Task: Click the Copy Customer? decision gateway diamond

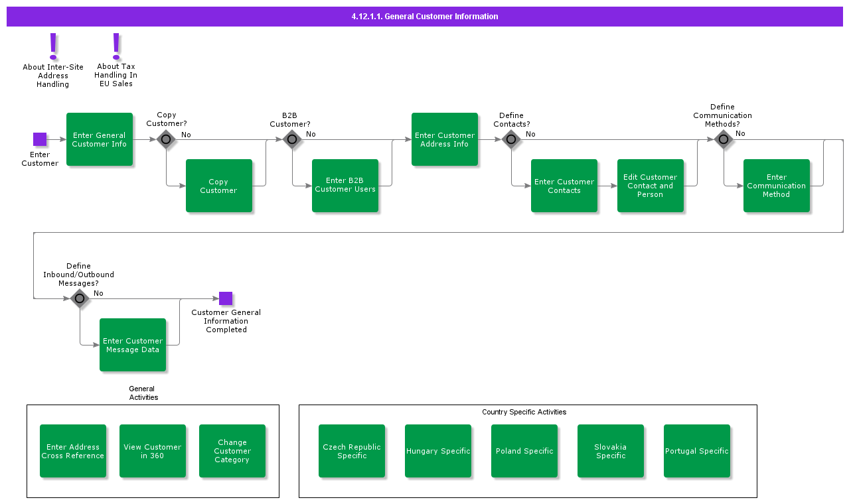Action: pyautogui.click(x=166, y=139)
